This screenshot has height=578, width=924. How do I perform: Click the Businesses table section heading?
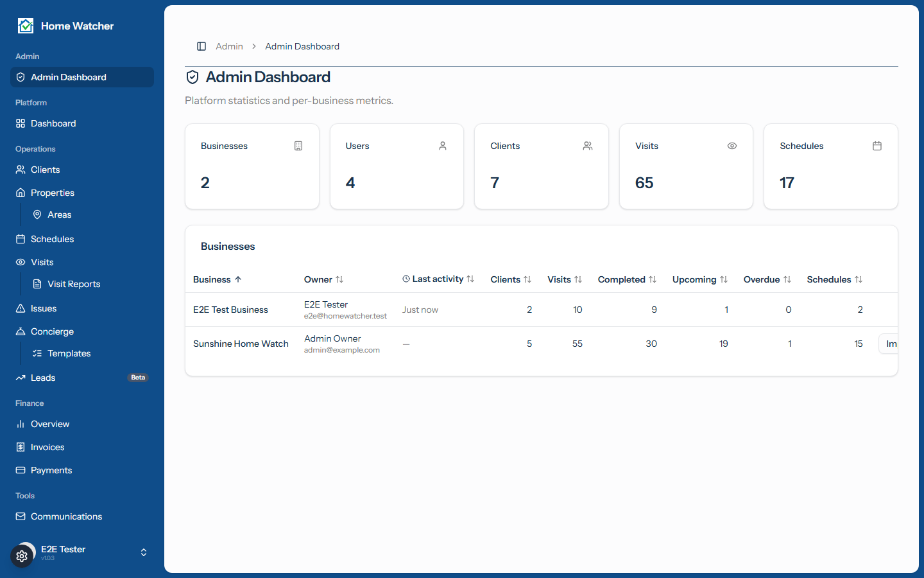[x=228, y=247]
